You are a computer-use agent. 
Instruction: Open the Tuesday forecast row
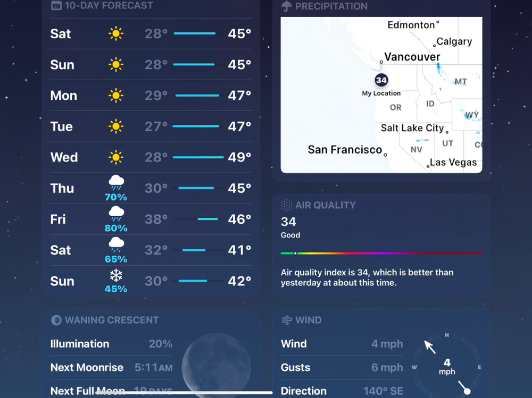point(151,126)
